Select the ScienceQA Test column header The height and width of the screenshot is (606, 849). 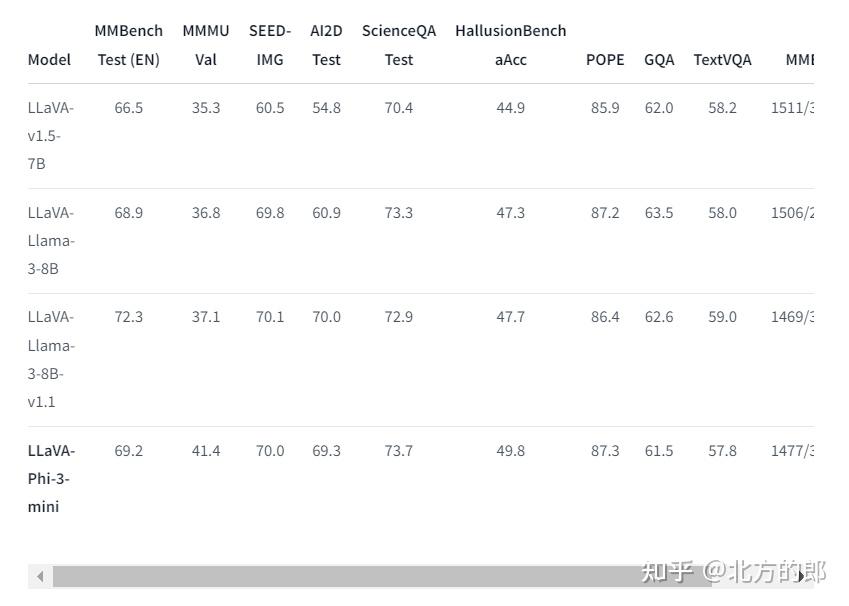(x=399, y=45)
